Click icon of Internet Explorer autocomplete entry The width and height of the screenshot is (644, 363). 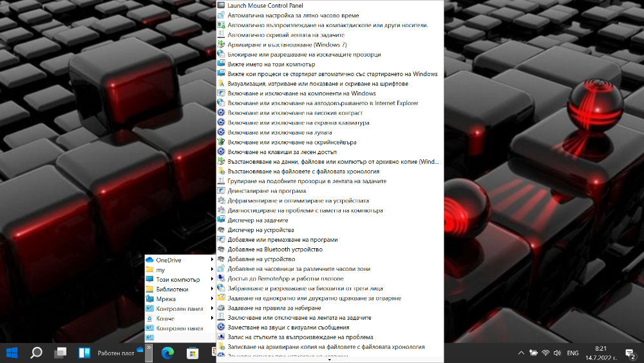pos(221,103)
